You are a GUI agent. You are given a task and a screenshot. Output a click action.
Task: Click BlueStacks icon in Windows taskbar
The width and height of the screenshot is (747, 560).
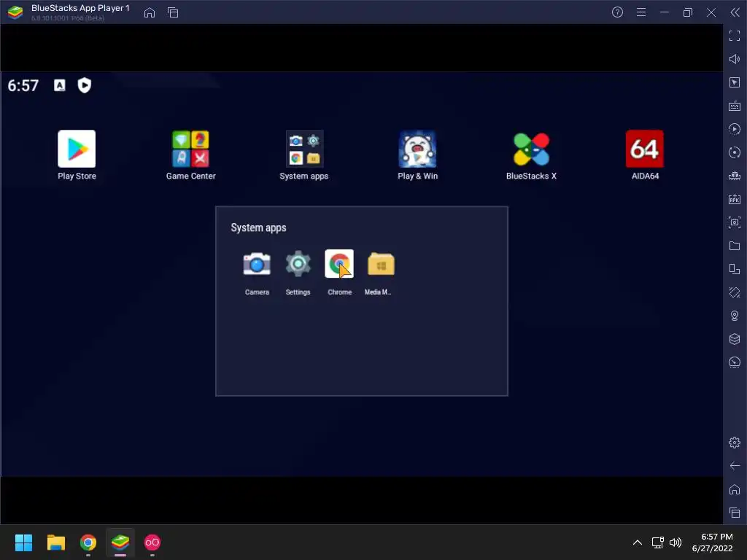(120, 542)
